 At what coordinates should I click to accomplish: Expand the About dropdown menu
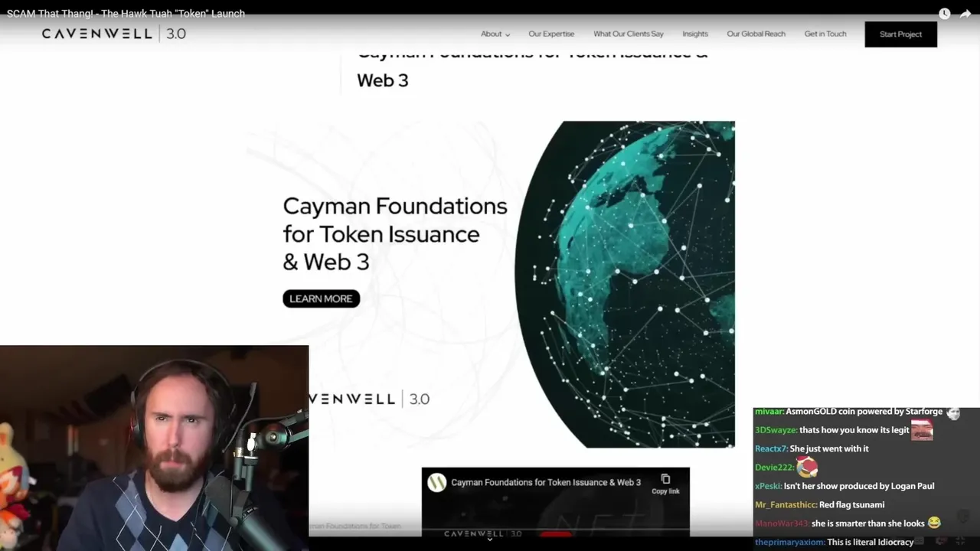(x=495, y=34)
